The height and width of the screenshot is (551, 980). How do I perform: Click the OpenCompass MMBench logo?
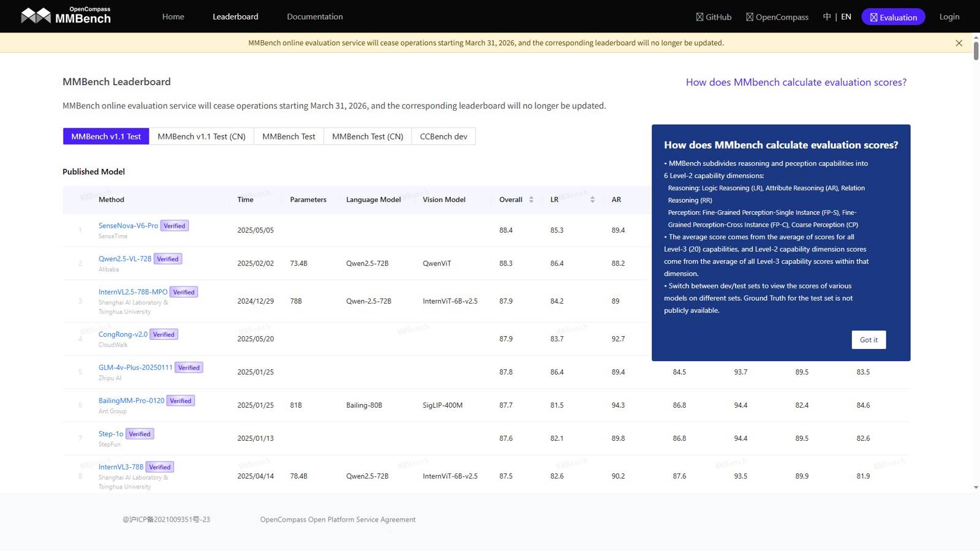(x=66, y=16)
